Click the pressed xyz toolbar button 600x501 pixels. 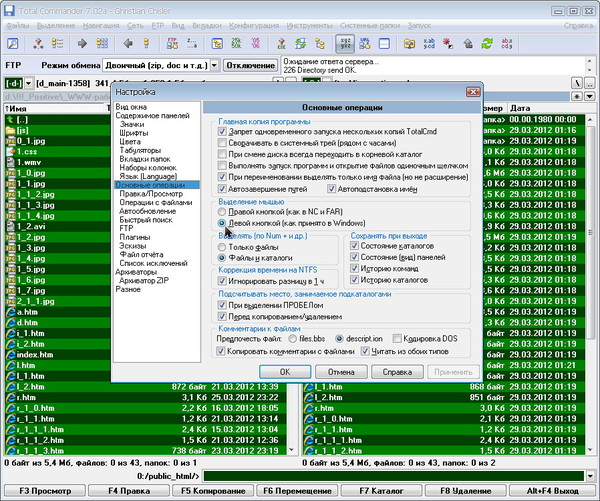point(345,43)
